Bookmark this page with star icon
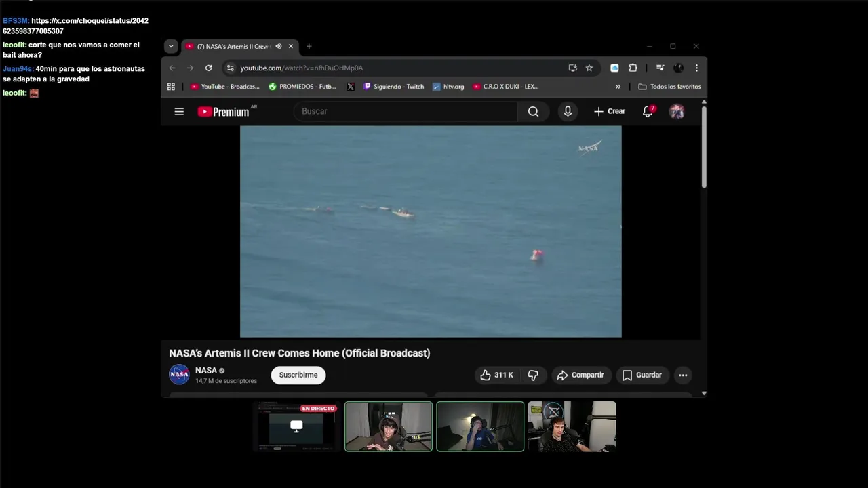 tap(589, 68)
